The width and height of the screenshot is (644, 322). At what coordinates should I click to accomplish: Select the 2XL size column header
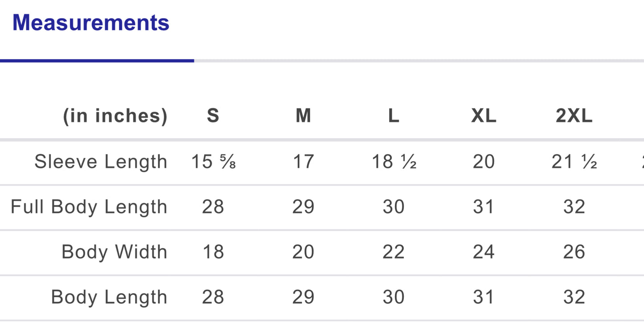pos(574,116)
